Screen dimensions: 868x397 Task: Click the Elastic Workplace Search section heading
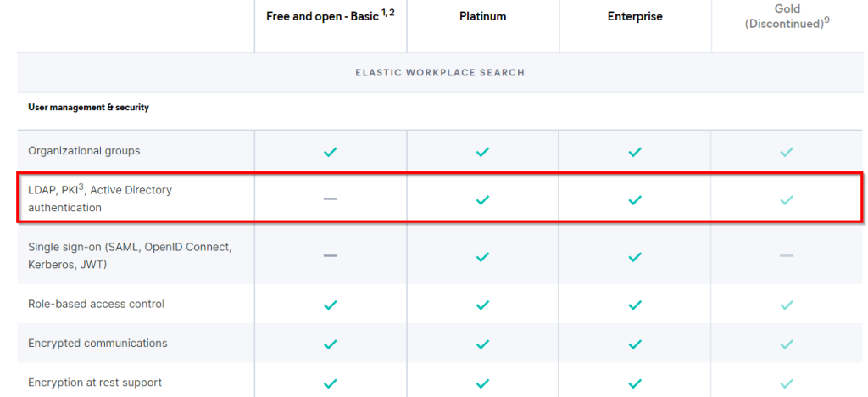click(440, 73)
